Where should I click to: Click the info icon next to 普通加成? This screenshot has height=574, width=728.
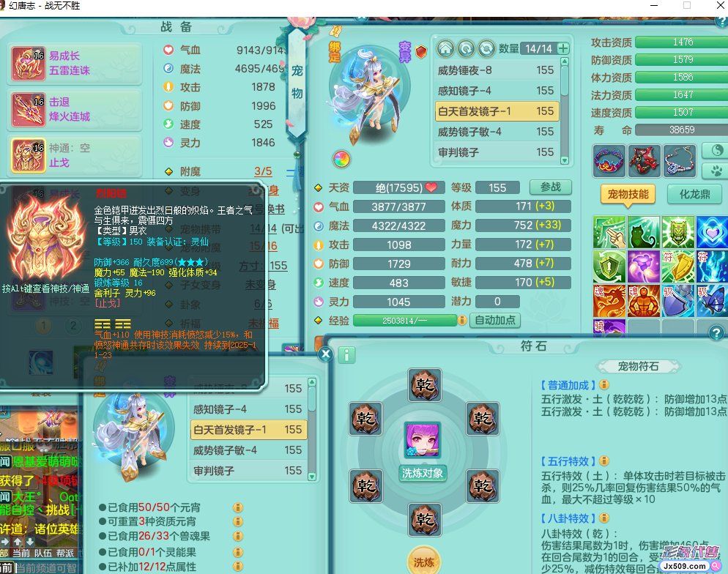[x=604, y=384]
